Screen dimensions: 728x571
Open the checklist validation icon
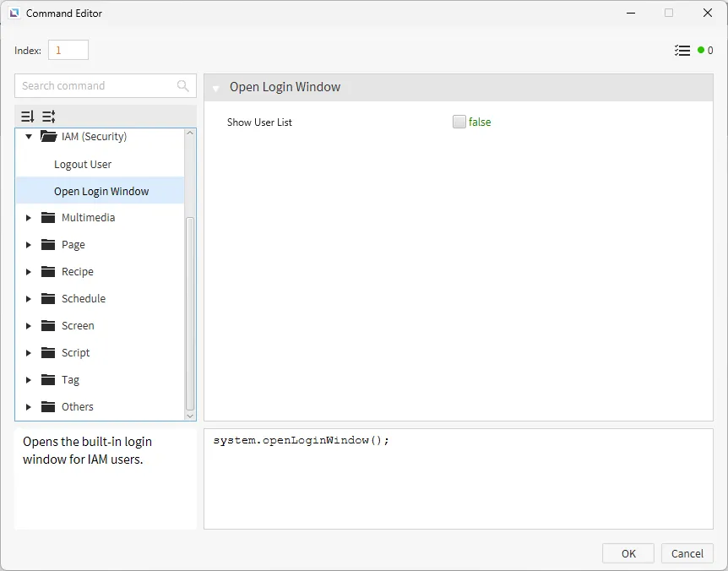pos(682,51)
